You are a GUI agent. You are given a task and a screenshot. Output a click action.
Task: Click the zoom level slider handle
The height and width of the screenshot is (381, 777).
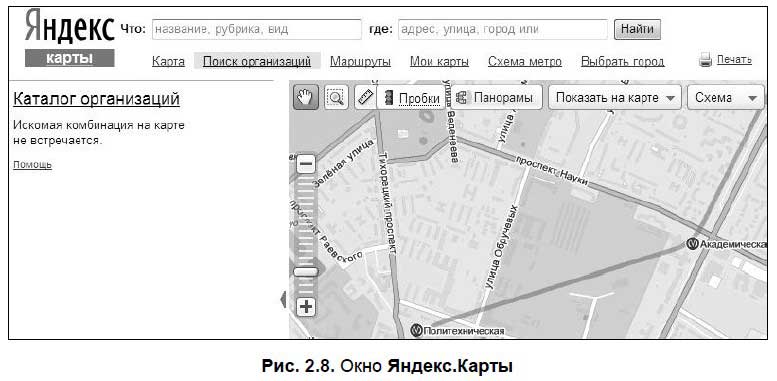[306, 272]
